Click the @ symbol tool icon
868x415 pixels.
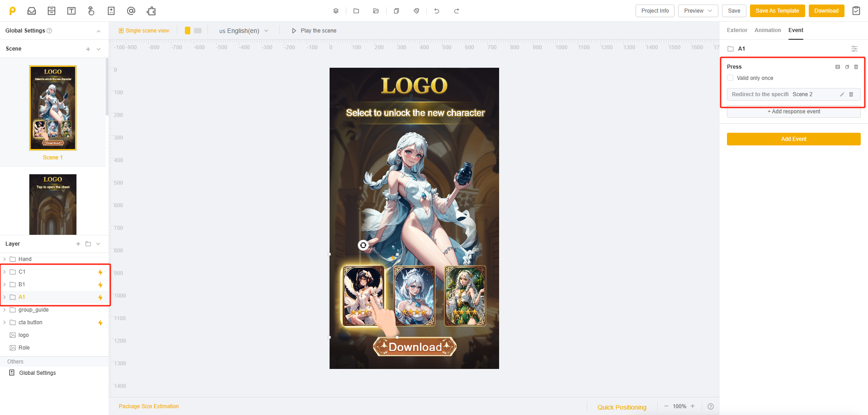coord(131,11)
